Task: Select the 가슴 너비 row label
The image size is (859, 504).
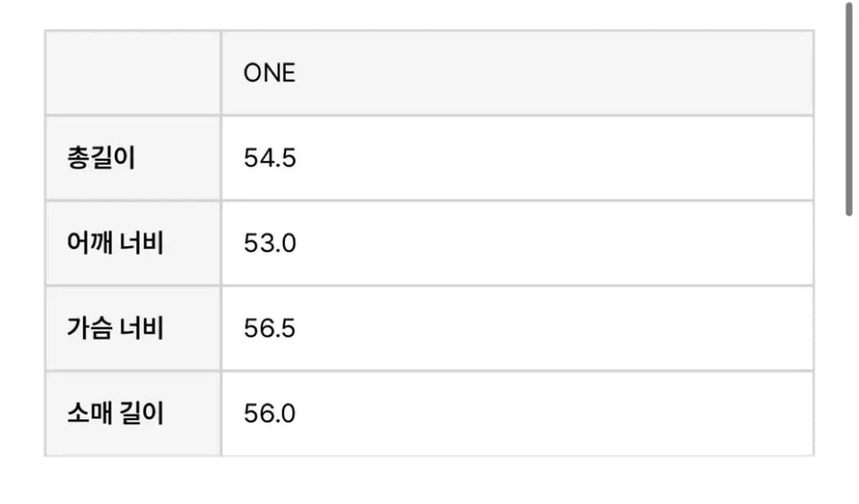Action: pyautogui.click(x=115, y=328)
